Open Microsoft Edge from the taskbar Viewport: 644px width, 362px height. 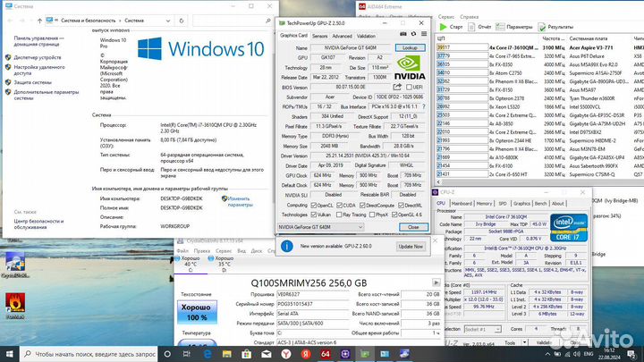(x=207, y=354)
